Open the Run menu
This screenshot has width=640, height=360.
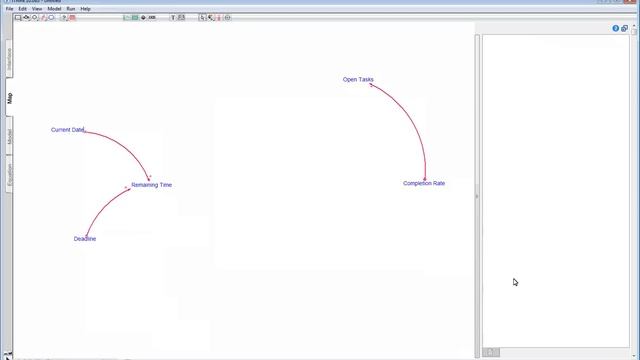tap(71, 9)
